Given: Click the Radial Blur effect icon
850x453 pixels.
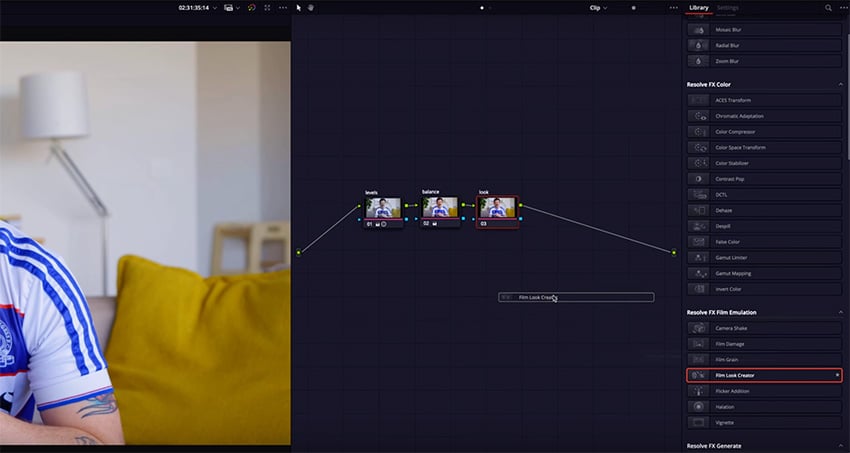Looking at the screenshot, I should 698,46.
